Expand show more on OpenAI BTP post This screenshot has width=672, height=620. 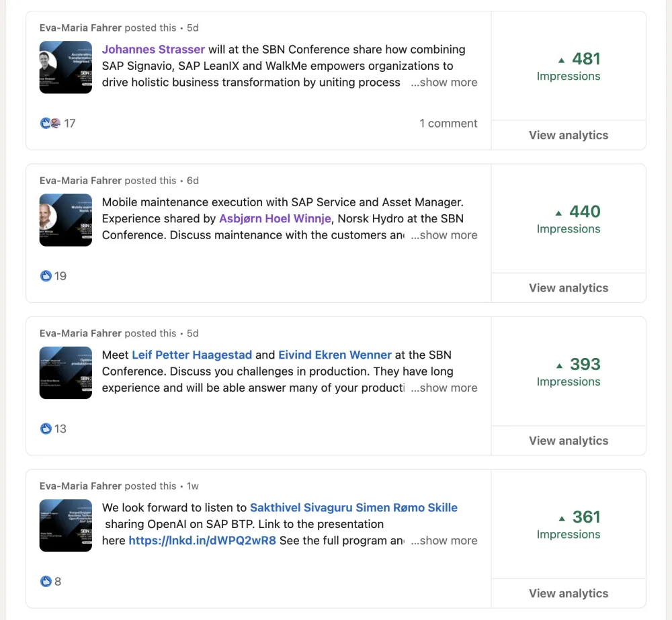pyautogui.click(x=444, y=541)
